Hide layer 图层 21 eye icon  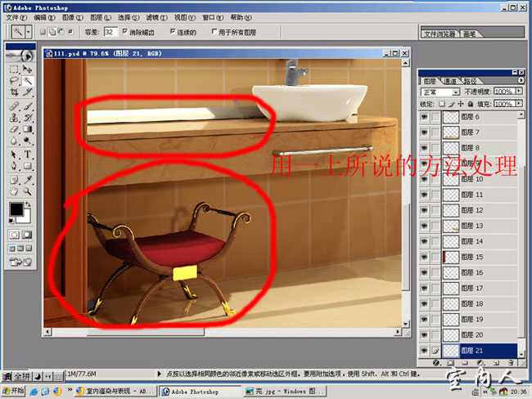point(424,351)
